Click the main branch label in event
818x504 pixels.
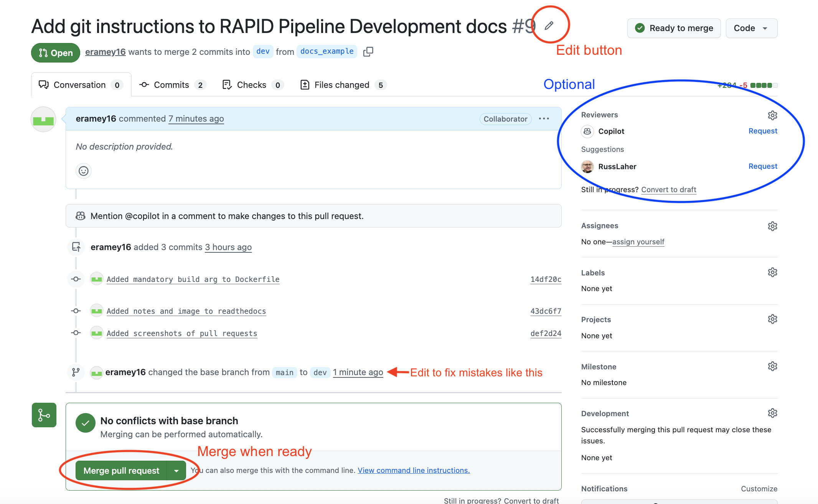pyautogui.click(x=284, y=372)
